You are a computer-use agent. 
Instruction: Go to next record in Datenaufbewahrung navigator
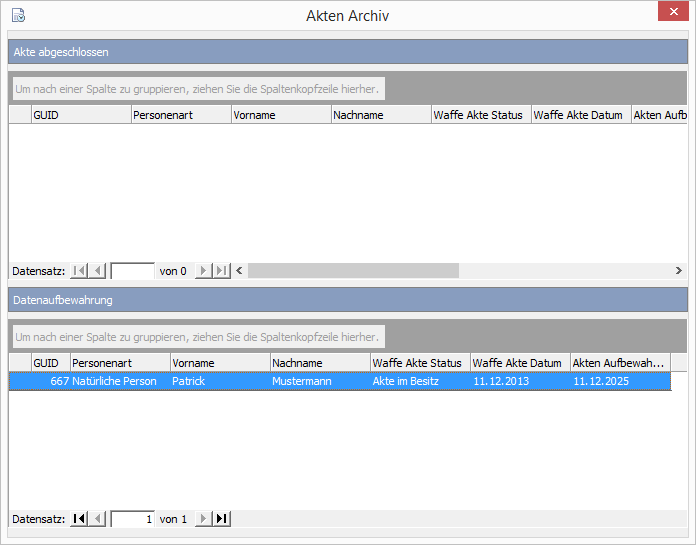coord(203,519)
